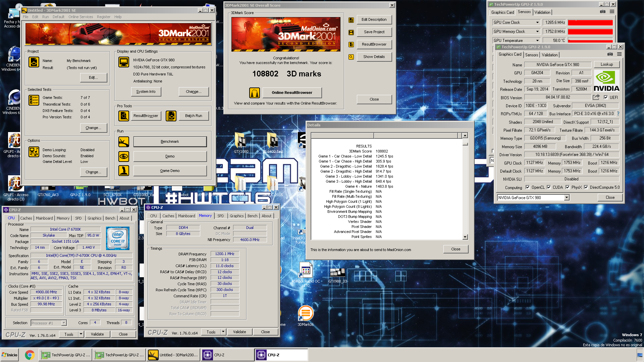Click Validate in the left CPU-Z window
This screenshot has width=644, height=362.
pyautogui.click(x=97, y=334)
